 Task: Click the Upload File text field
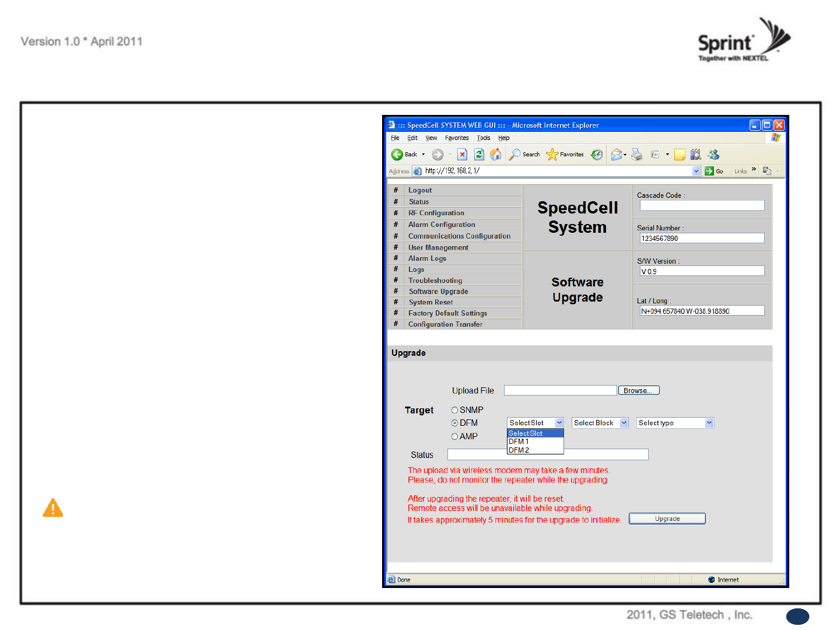[x=560, y=390]
